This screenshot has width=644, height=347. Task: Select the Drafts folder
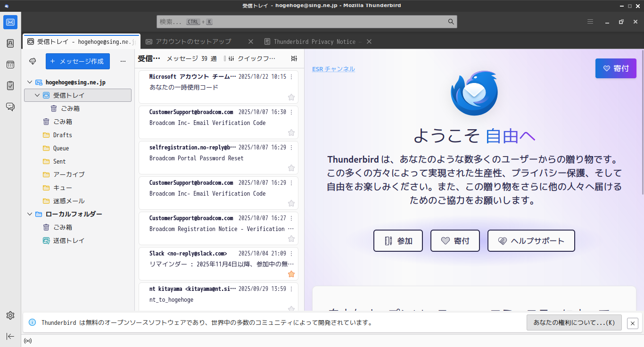[x=78, y=135]
